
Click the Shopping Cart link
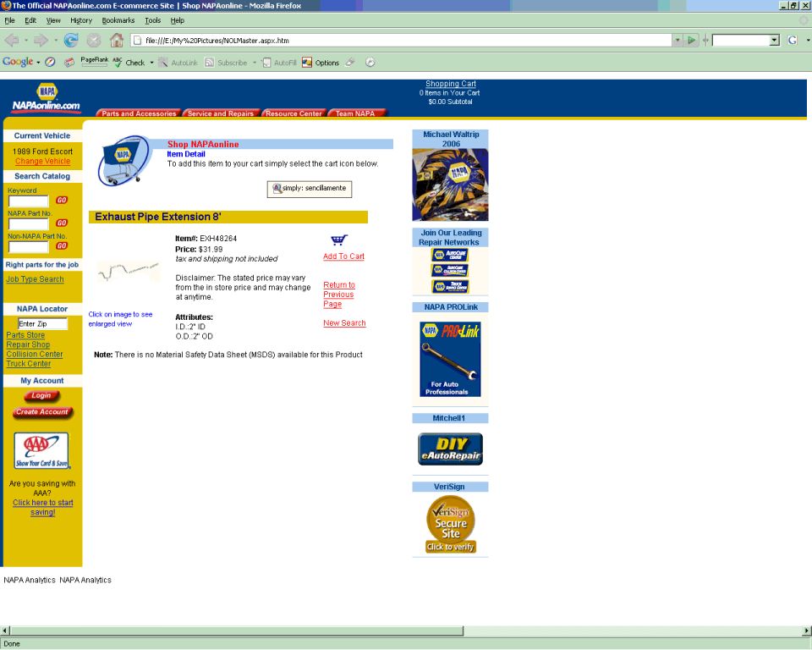(451, 84)
